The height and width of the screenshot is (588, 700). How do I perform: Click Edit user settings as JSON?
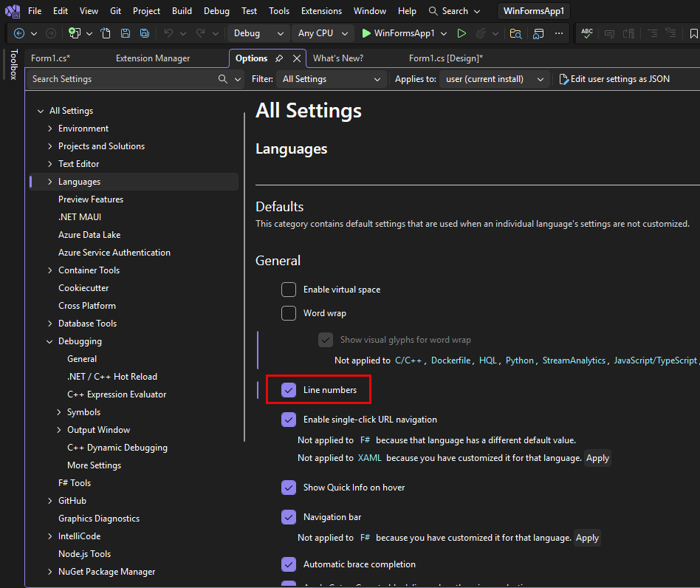pos(615,79)
